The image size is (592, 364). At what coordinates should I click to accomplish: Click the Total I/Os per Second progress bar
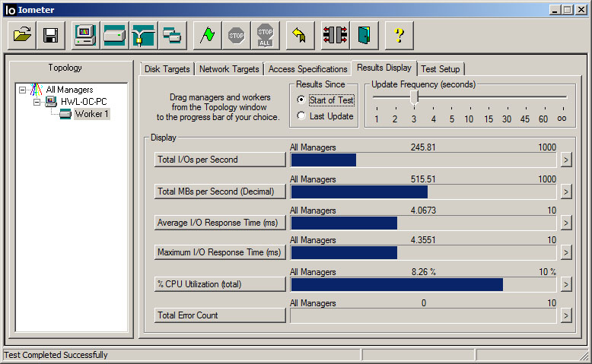coord(423,160)
